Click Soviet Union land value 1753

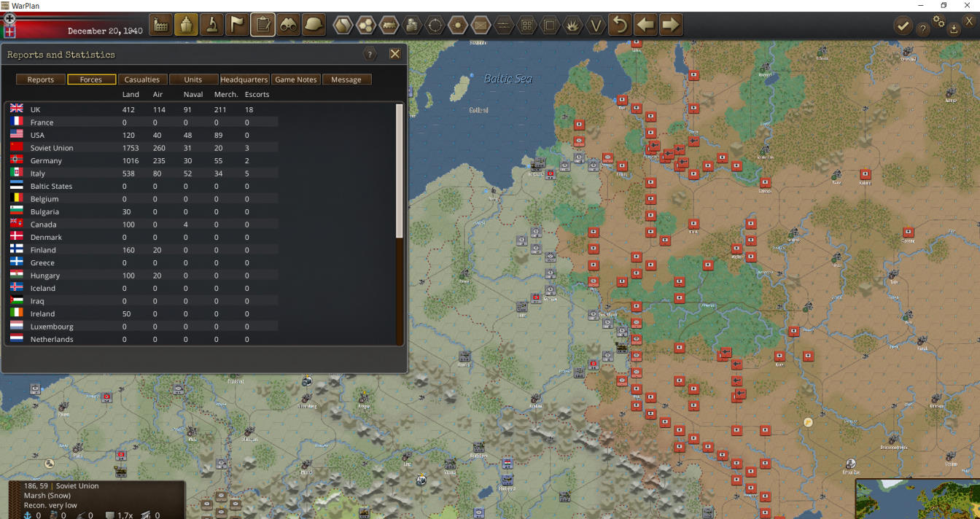pyautogui.click(x=131, y=148)
